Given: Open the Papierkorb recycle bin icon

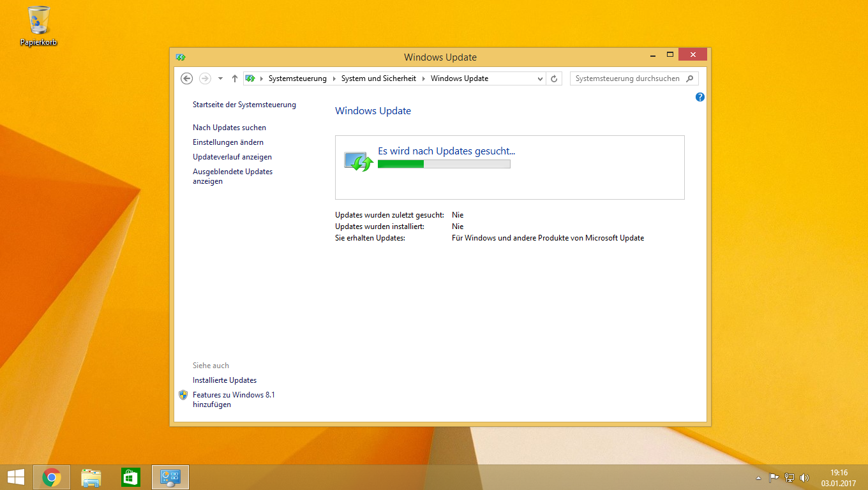Looking at the screenshot, I should [x=38, y=26].
